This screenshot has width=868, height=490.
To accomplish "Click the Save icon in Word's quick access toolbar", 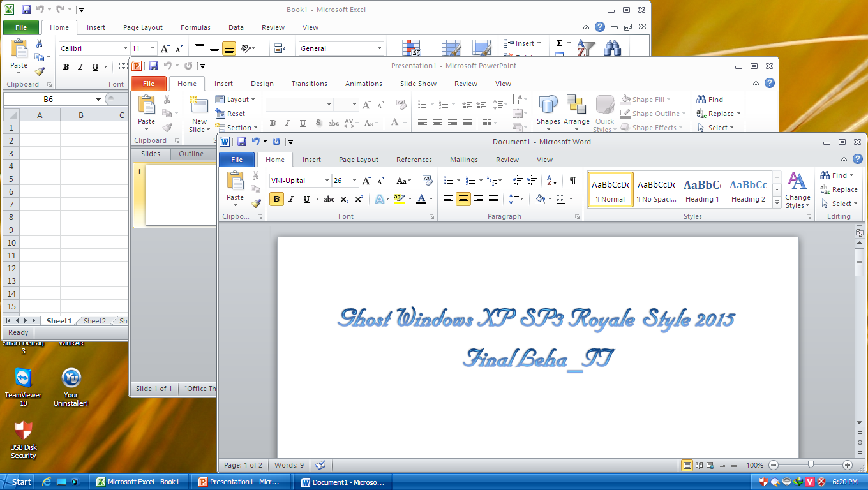I will [241, 142].
